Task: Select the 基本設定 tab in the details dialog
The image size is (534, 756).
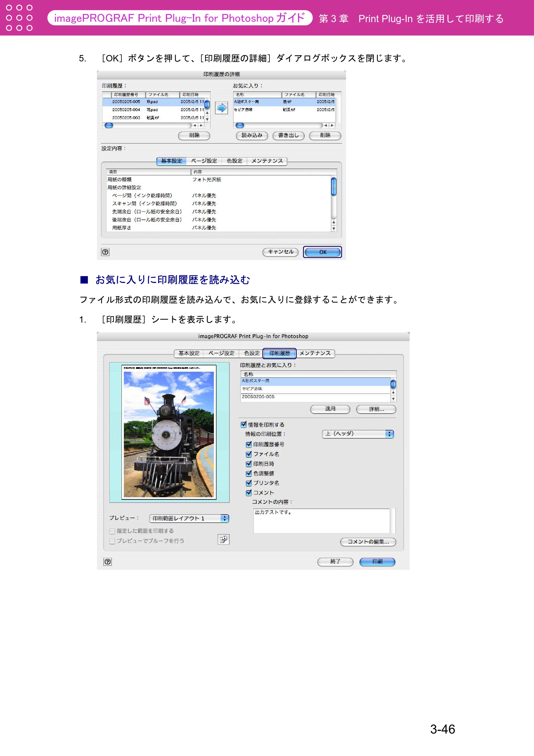Action: click(171, 161)
